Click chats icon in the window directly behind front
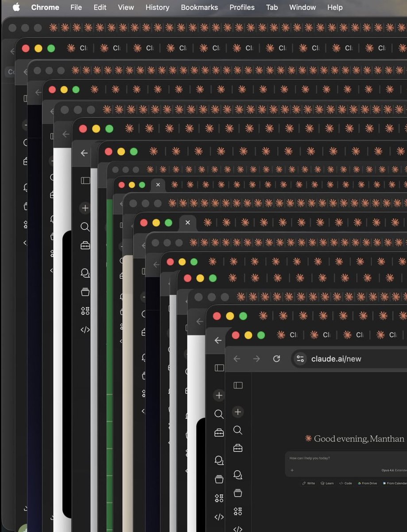 (x=219, y=460)
